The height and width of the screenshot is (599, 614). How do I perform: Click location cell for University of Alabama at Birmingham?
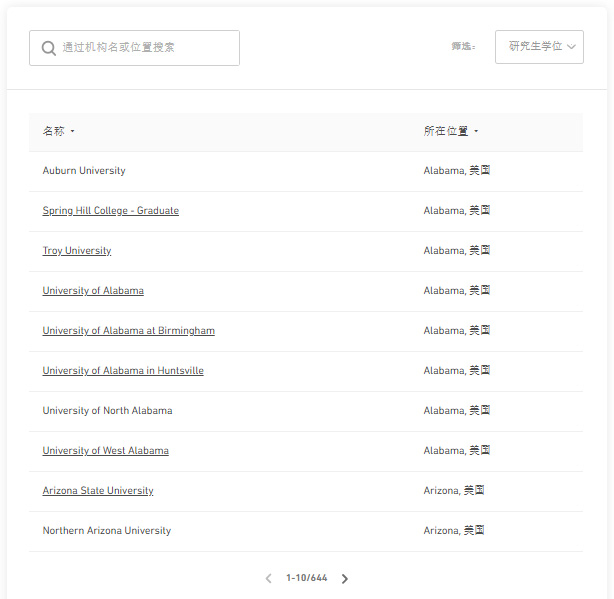tap(457, 330)
